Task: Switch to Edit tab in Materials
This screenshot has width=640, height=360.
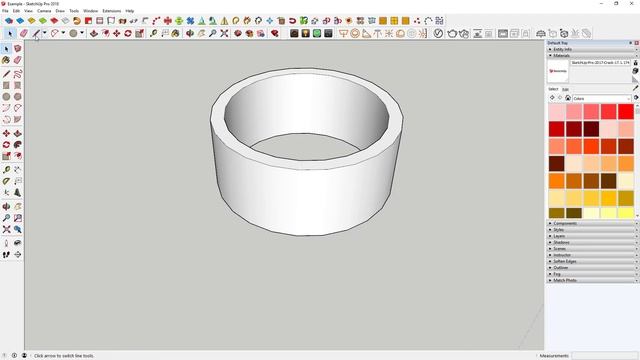Action: (565, 89)
